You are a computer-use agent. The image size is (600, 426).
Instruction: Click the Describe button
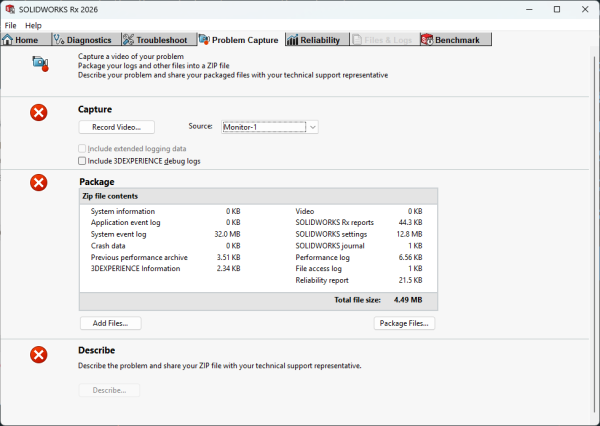(x=109, y=390)
